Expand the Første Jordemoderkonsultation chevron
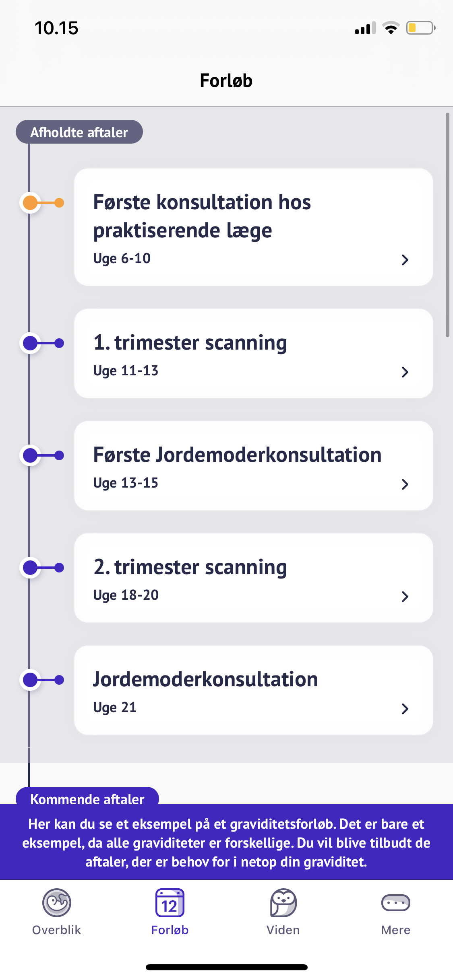Screen dimensions: 453x980 [405, 484]
